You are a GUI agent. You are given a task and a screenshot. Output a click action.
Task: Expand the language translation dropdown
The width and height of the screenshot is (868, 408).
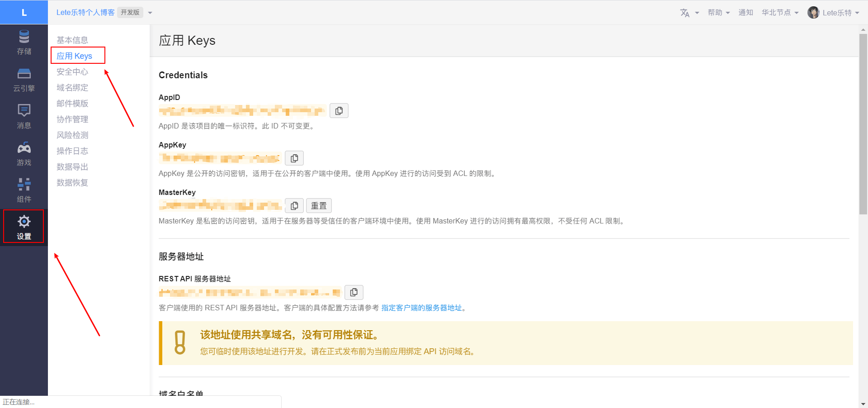pos(689,13)
